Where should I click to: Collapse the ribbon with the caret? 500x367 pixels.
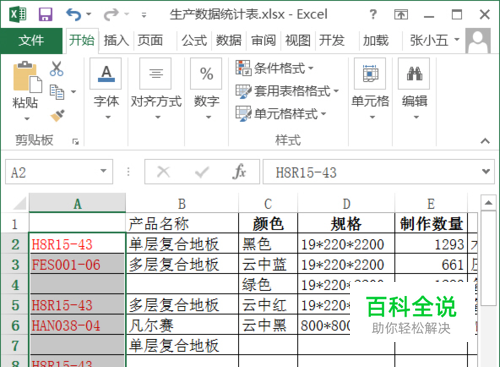click(485, 141)
